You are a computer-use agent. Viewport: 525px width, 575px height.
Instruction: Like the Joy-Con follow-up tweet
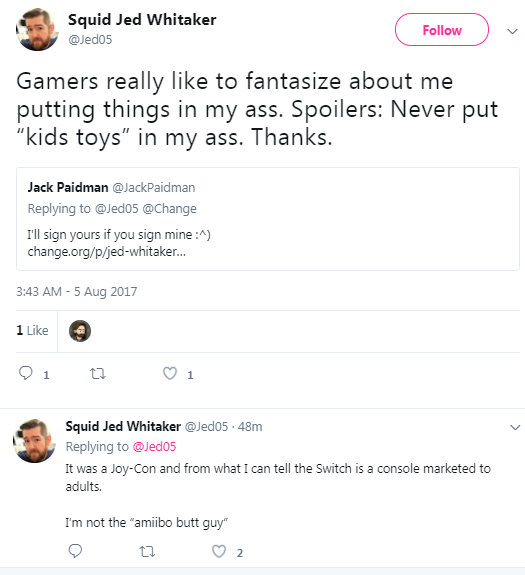219,551
